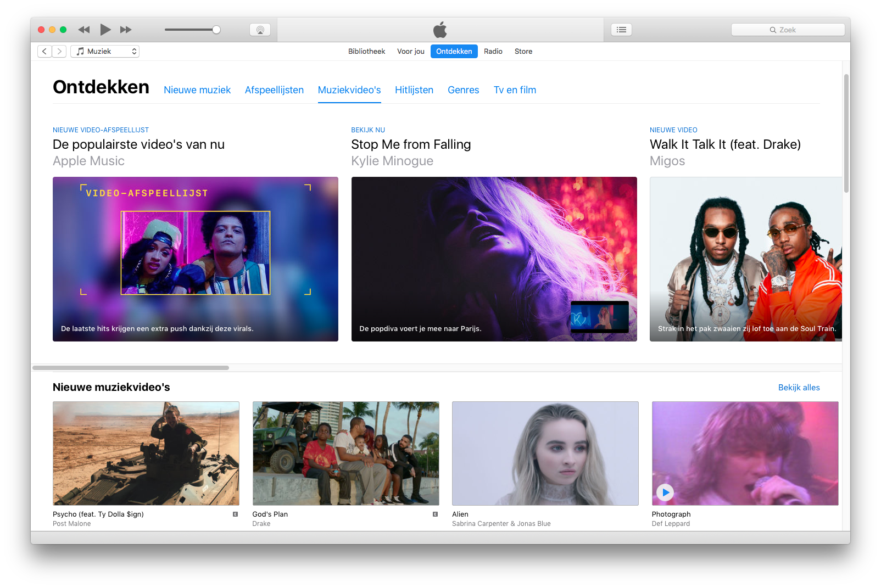Start playback with the play button
The height and width of the screenshot is (588, 881).
(105, 30)
